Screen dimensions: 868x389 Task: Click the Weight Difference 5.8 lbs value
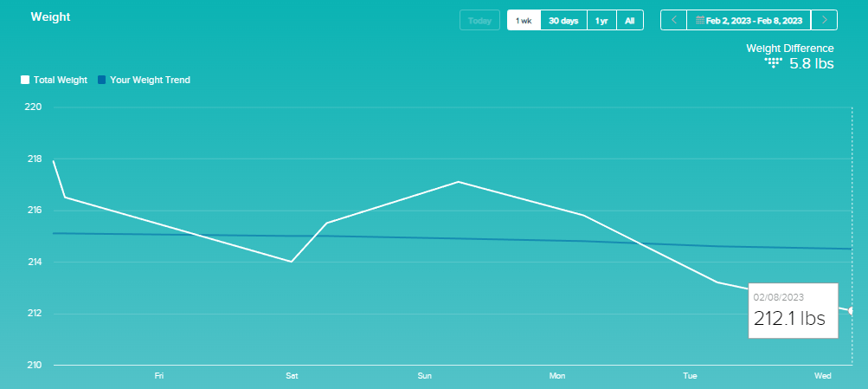click(811, 63)
